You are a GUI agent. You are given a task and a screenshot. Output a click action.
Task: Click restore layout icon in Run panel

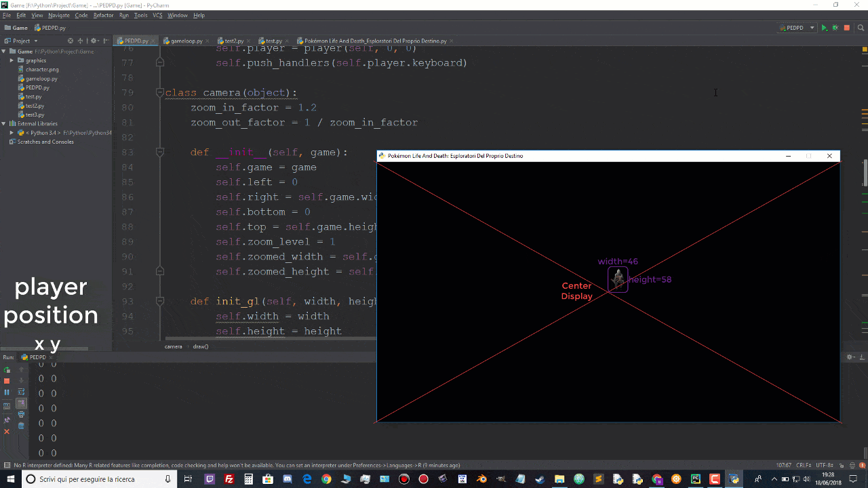[x=7, y=406]
